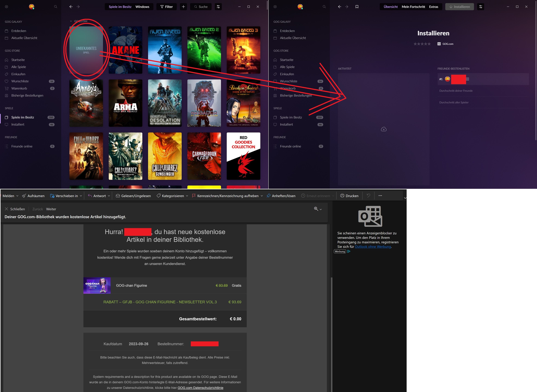Open Alle Spiele in right window sidebar
The height and width of the screenshot is (392, 537).
[287, 67]
